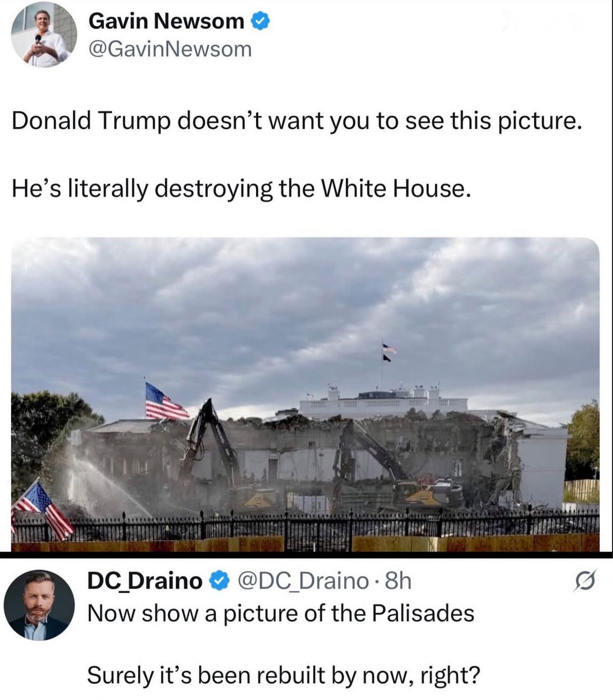Click the 8h timestamp on reply

[x=398, y=581]
